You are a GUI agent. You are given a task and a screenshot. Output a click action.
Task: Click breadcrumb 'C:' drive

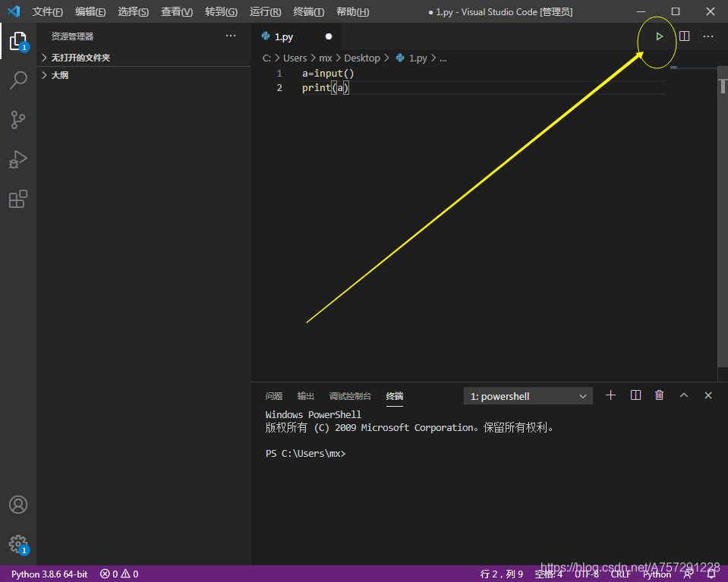click(x=267, y=58)
